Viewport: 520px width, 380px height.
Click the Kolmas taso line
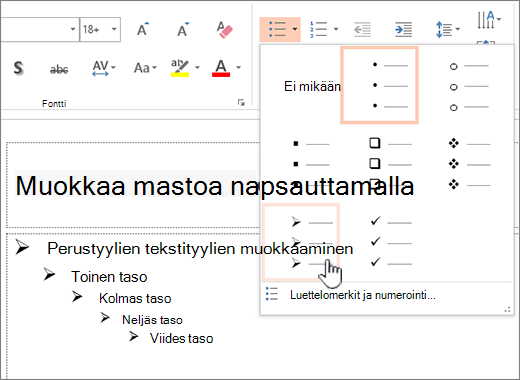pos(135,298)
